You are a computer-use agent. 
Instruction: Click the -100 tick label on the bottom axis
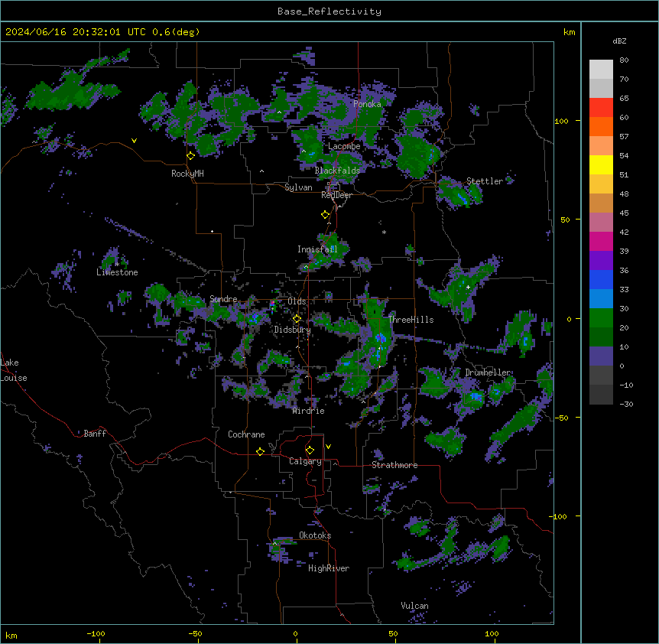coord(96,633)
